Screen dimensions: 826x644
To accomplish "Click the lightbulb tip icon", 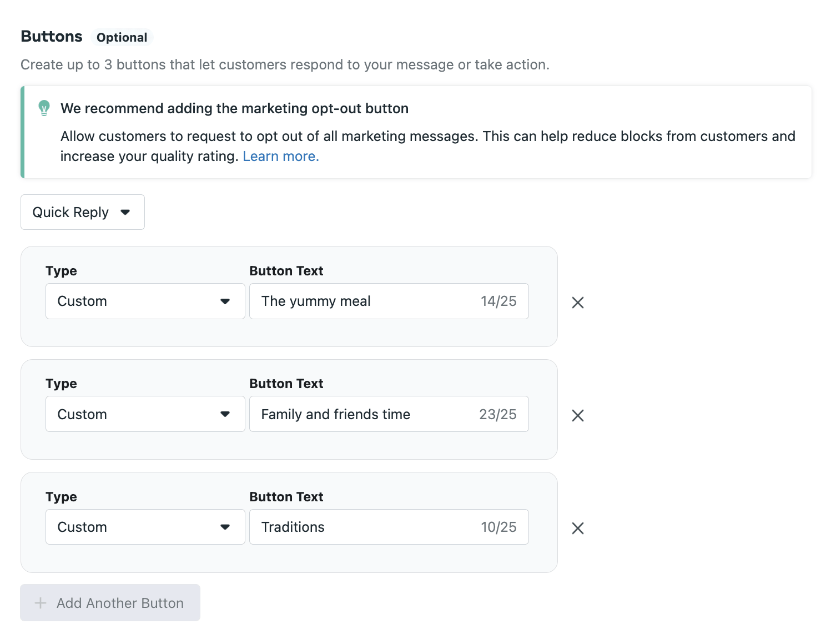I will click(44, 108).
